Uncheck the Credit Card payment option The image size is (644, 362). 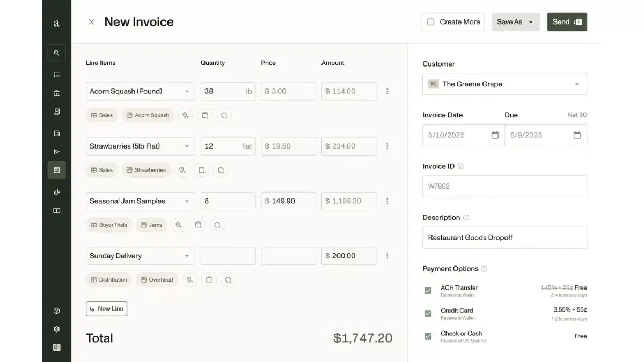[x=428, y=314]
